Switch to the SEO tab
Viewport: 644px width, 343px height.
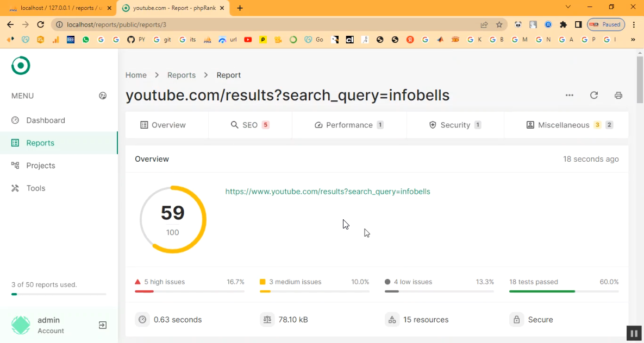coord(250,125)
